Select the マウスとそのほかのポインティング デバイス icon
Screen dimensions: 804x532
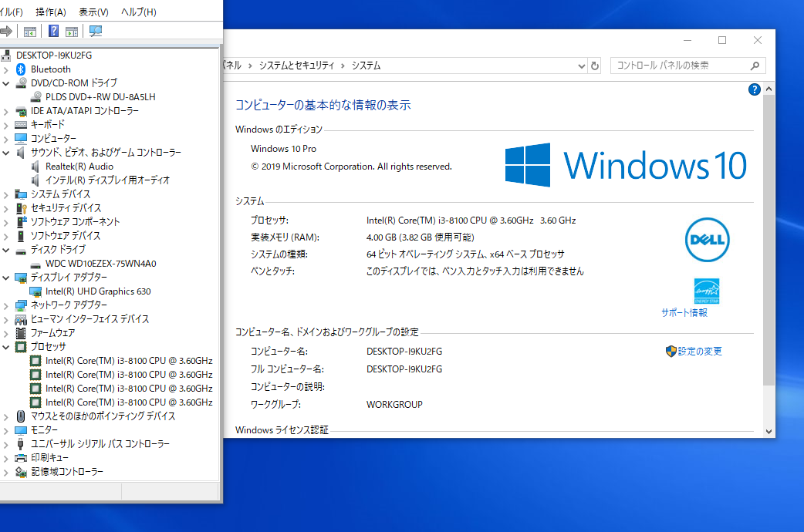click(x=21, y=416)
